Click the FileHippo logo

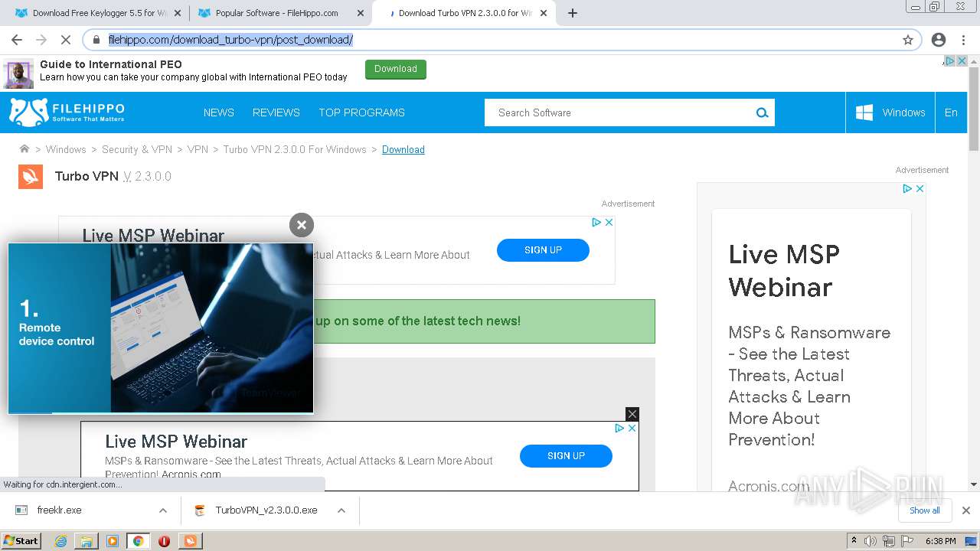point(67,112)
